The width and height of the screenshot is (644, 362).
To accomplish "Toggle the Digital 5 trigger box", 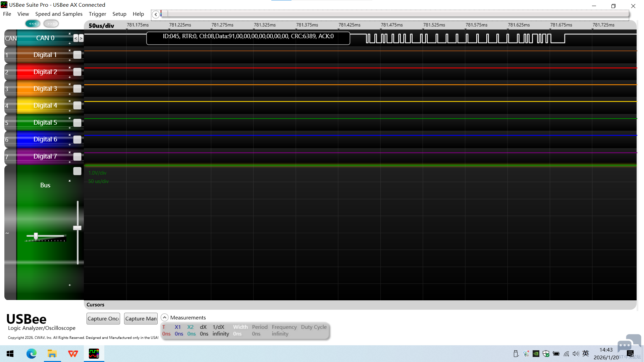I will [x=77, y=123].
